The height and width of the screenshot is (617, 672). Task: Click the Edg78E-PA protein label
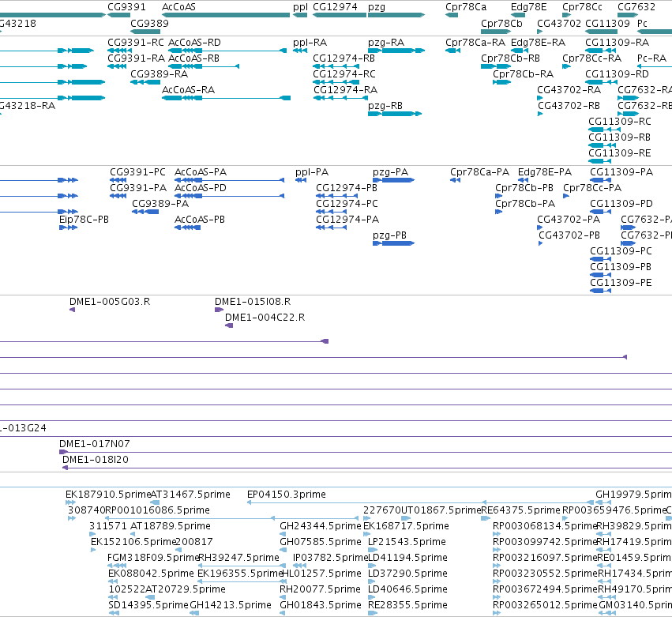(545, 172)
